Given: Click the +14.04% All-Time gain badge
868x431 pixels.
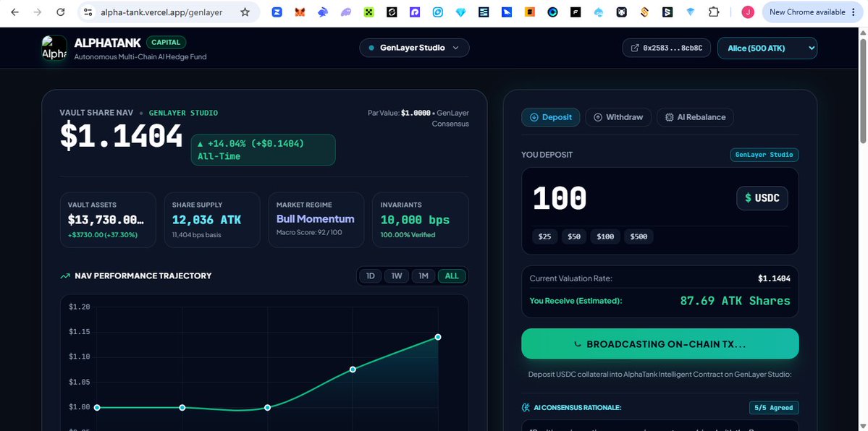Looking at the screenshot, I should pyautogui.click(x=264, y=150).
